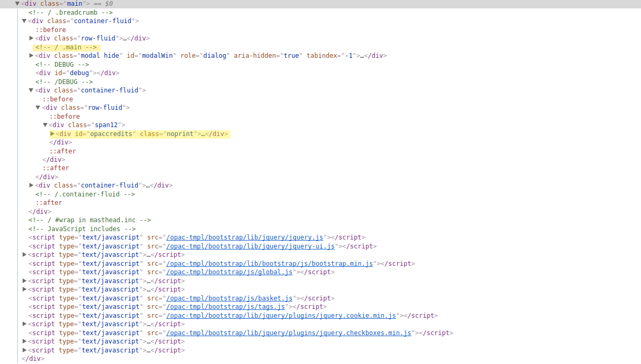Expand the modal hide modalWin div
The image size is (641, 364).
32,56
